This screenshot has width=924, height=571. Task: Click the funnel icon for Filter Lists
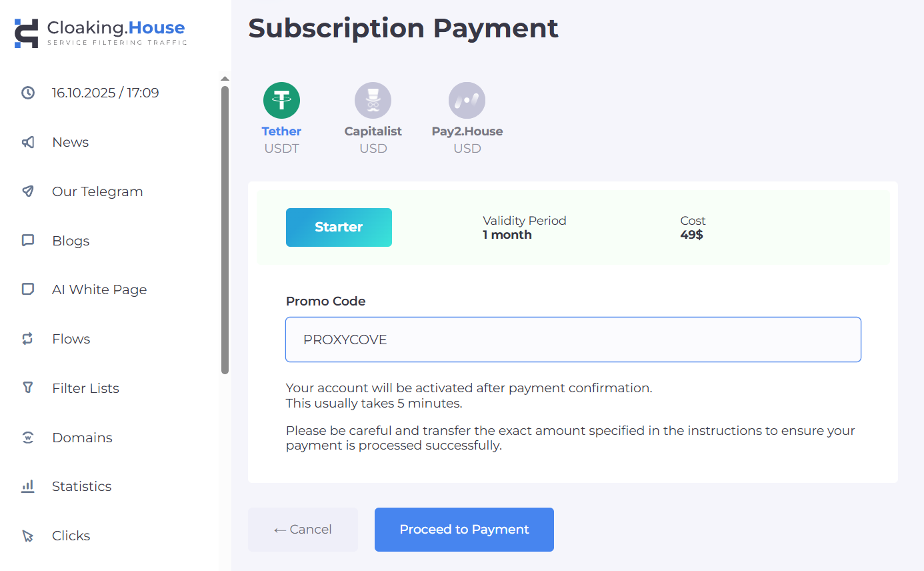[28, 388]
